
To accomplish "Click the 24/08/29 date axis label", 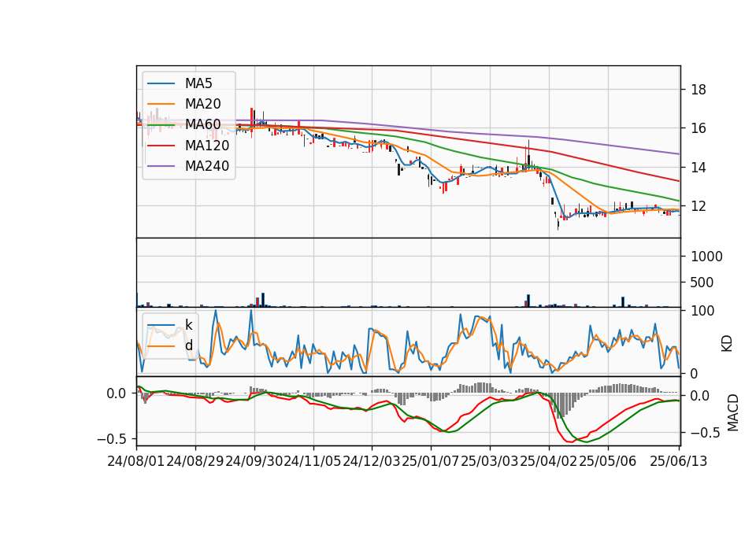I will tap(195, 461).
